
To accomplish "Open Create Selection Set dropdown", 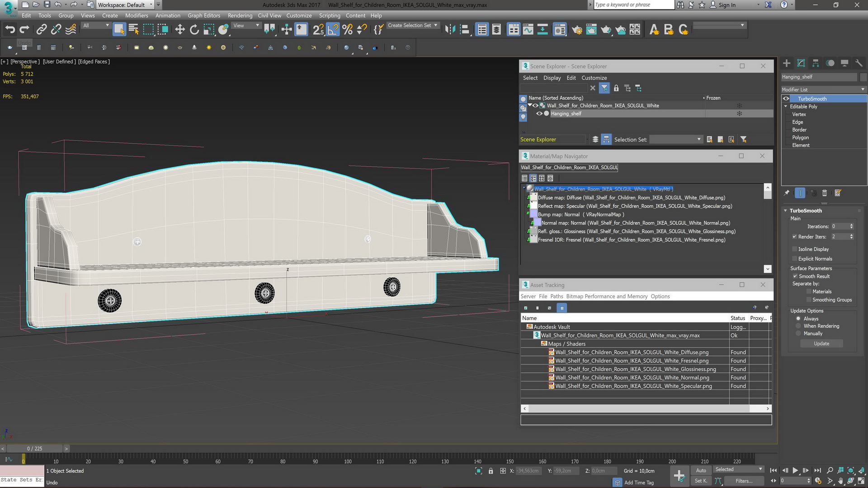I will pos(412,25).
